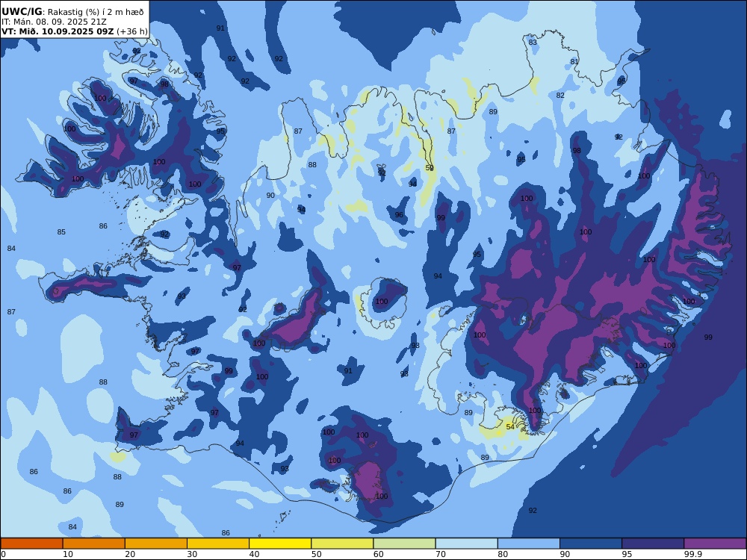Click the '30' legend tick label

tap(192, 554)
